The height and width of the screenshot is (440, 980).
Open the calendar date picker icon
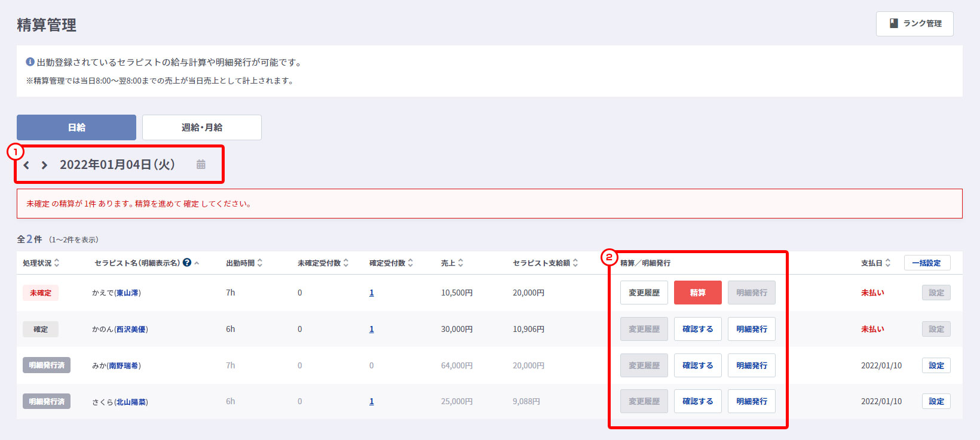click(201, 164)
